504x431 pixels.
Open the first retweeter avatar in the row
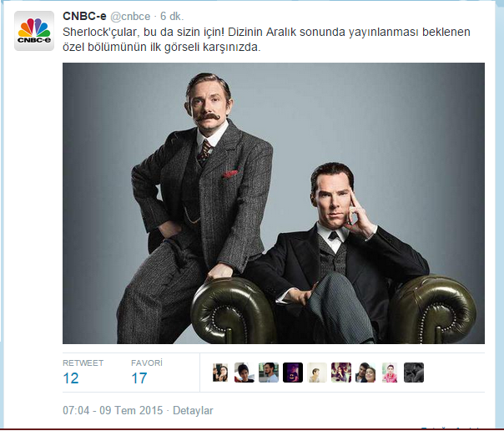(x=220, y=373)
